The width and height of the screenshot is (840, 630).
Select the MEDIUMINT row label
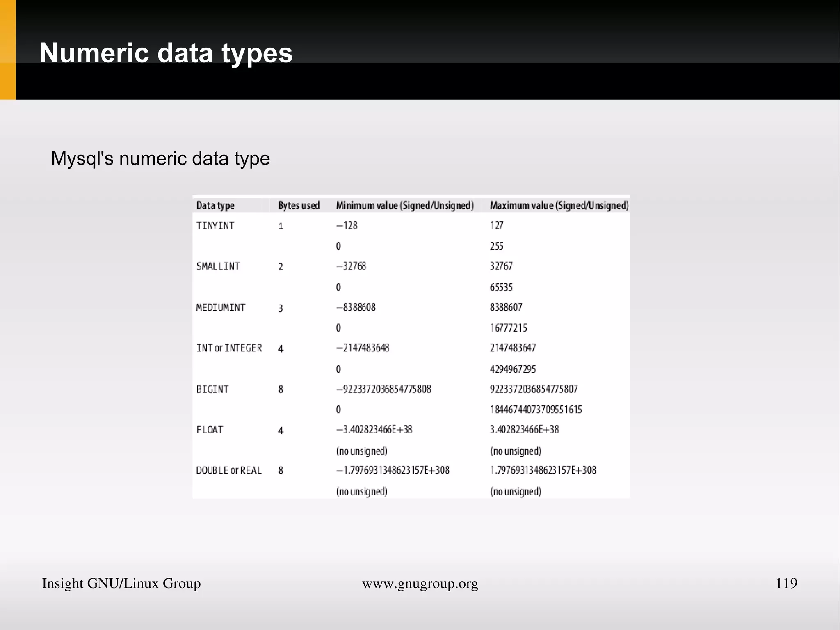pos(221,307)
